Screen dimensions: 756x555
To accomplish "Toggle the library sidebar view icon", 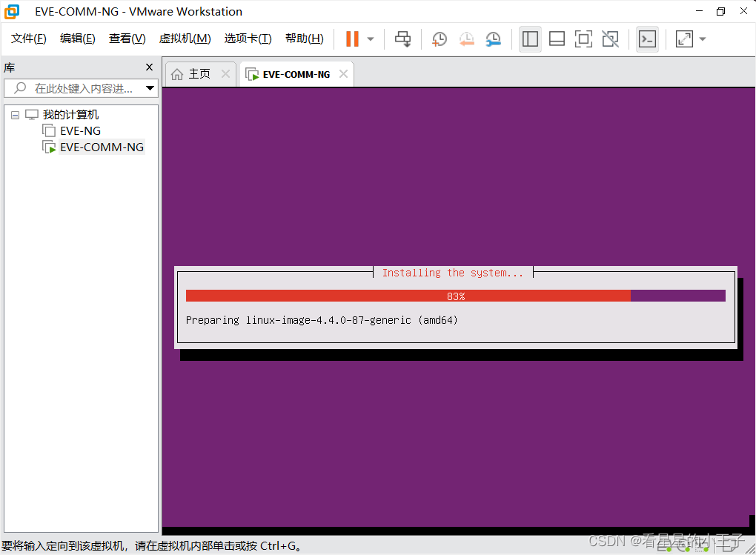I will (530, 39).
